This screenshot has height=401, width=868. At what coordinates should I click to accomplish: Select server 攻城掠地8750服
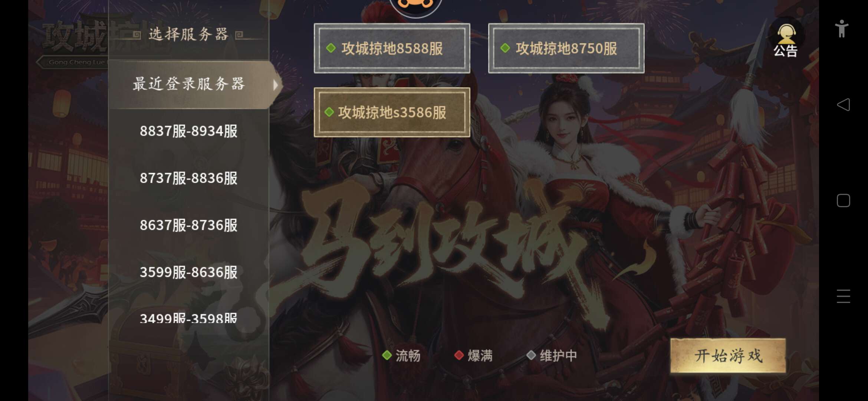[x=566, y=48]
